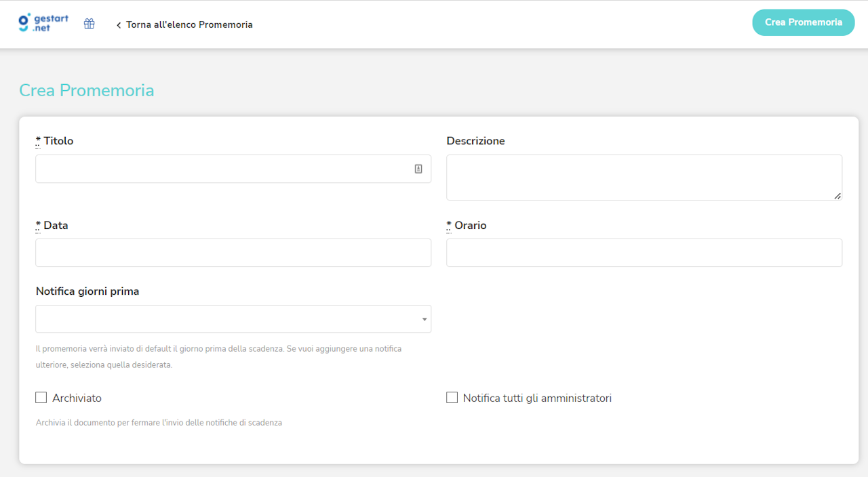The height and width of the screenshot is (477, 868).
Task: Click the Crea Promemoria heading link
Action: tap(86, 90)
